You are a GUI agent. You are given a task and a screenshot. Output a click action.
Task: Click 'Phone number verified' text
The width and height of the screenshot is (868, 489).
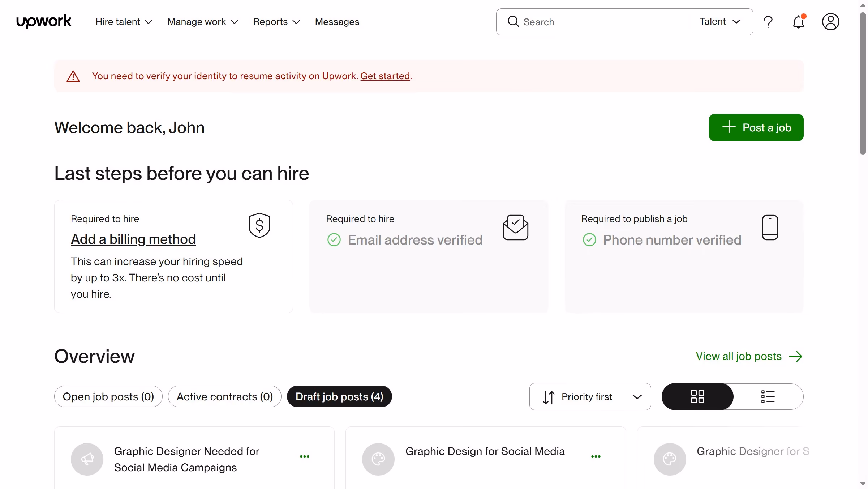point(672,240)
